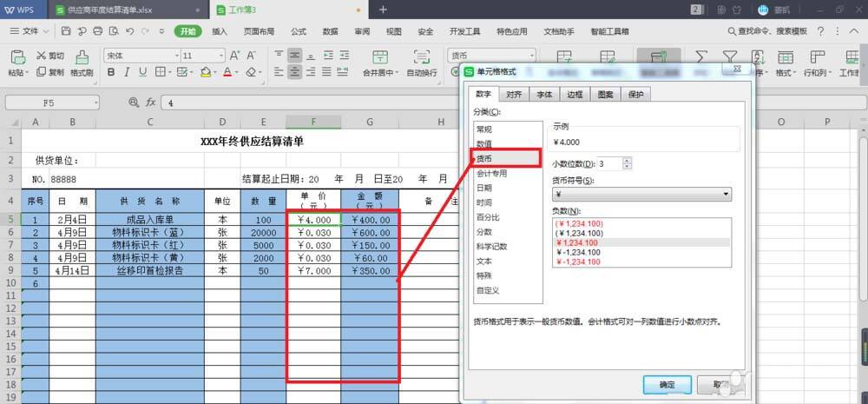Click the 确定 button in the dialog

[x=666, y=383]
